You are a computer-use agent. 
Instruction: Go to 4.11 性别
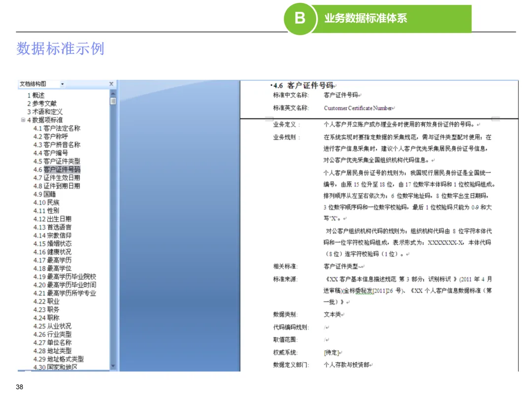pos(46,211)
